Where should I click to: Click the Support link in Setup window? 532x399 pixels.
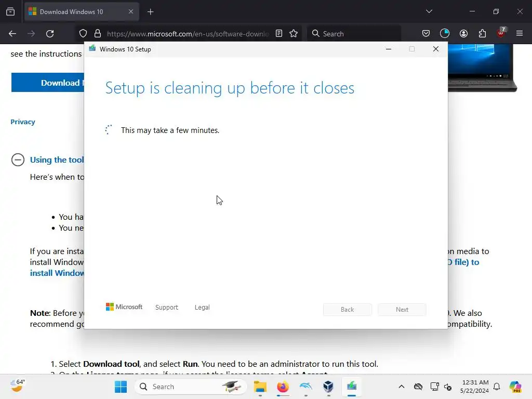[x=167, y=307]
